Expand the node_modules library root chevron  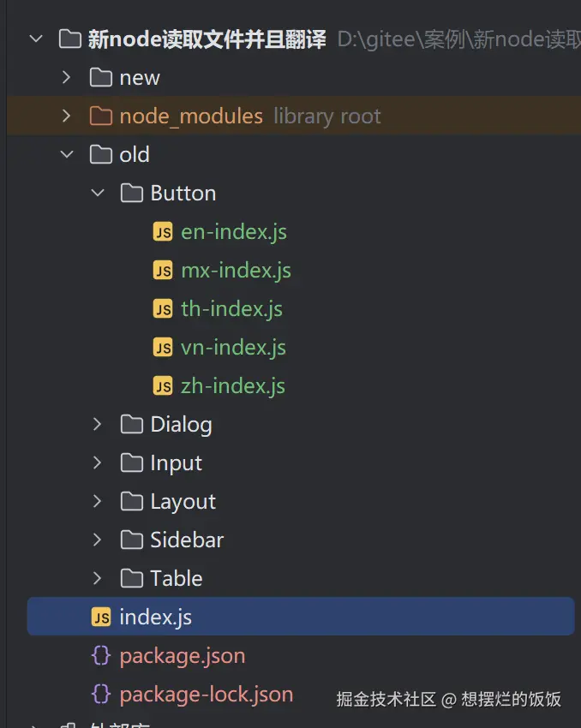[x=67, y=116]
